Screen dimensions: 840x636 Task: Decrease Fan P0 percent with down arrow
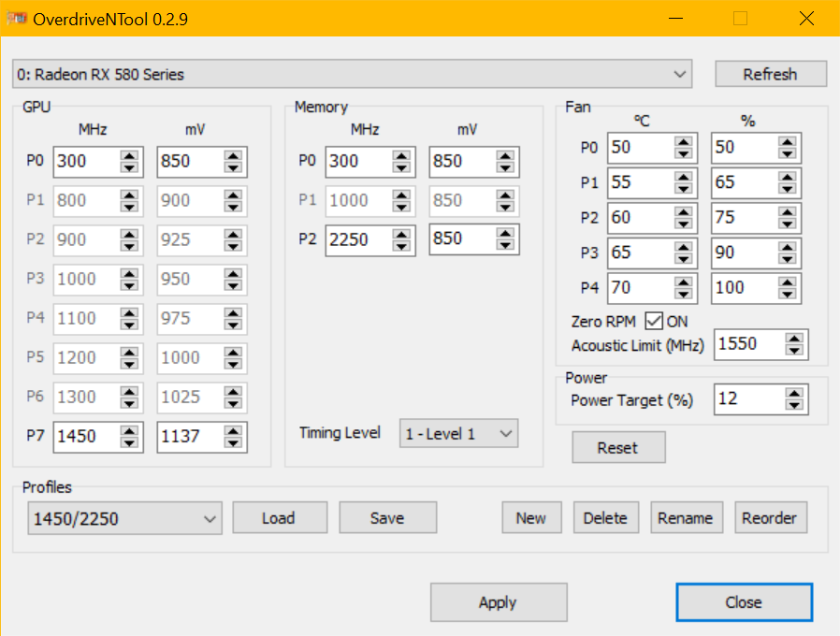(x=787, y=153)
